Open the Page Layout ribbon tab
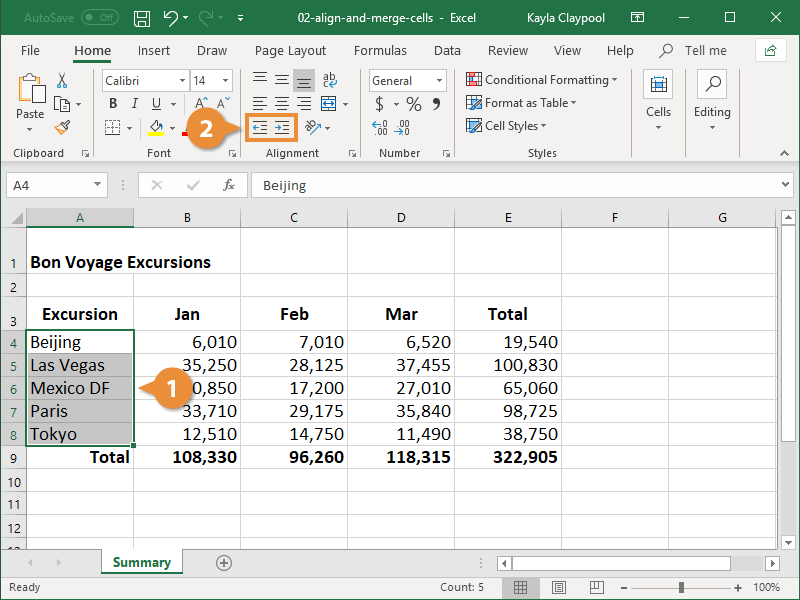This screenshot has height=600, width=800. click(290, 50)
